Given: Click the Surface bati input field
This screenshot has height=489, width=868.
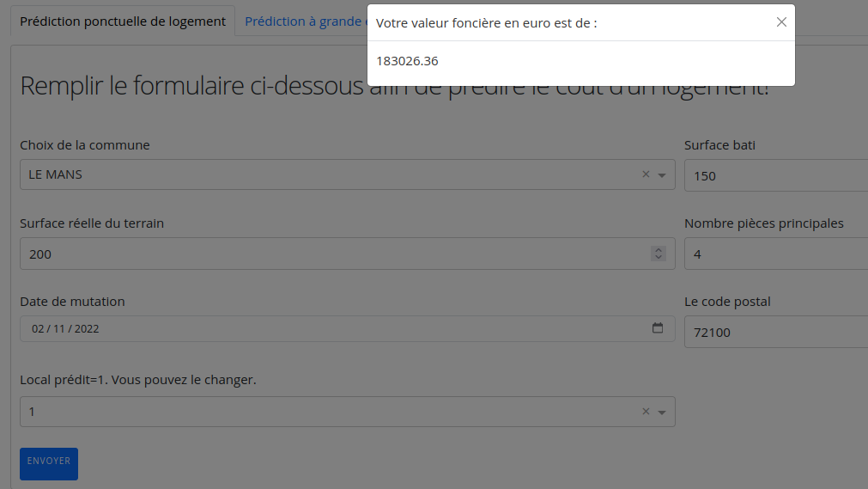Looking at the screenshot, I should click(x=773, y=176).
